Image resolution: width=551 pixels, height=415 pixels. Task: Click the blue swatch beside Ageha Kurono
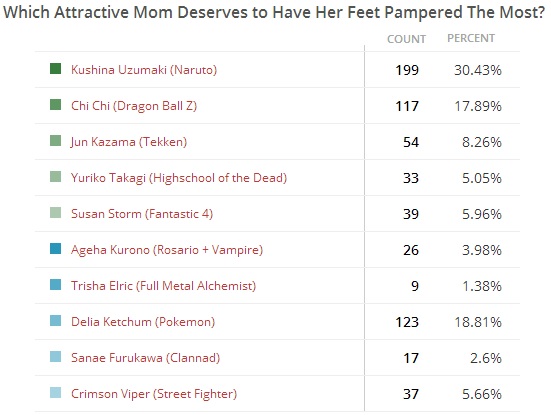56,249
